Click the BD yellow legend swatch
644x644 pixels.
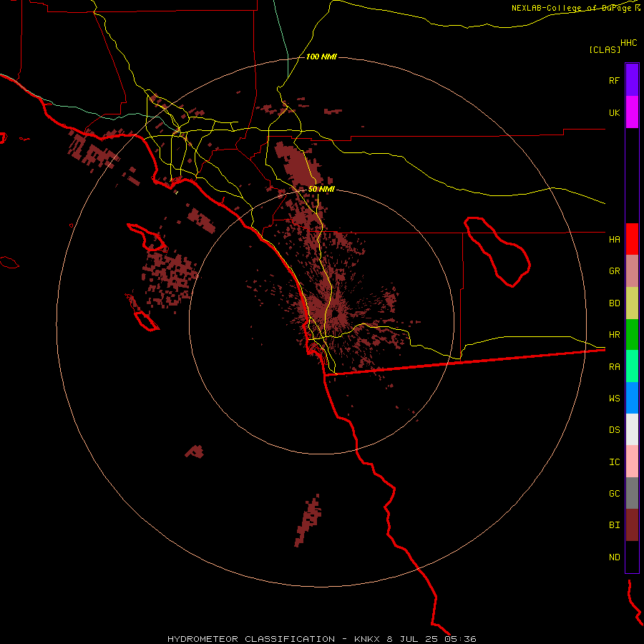[x=632, y=303]
